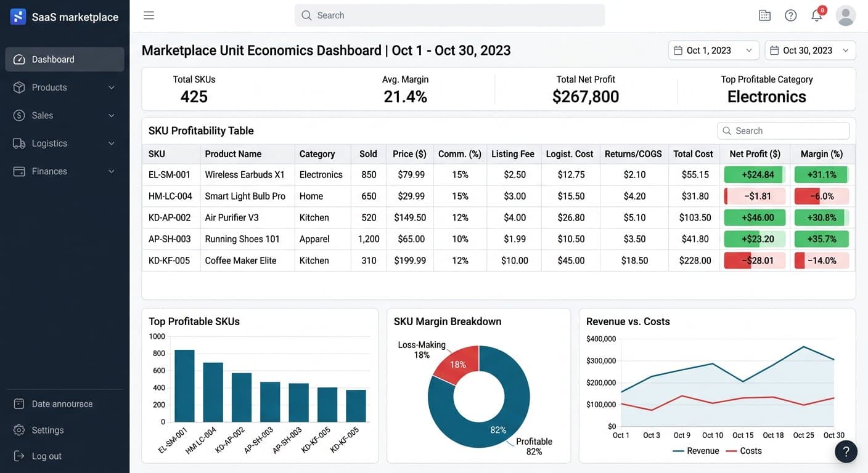Image resolution: width=868 pixels, height=473 pixels.
Task: Select the EL-SM-001 SKU cell
Action: 171,175
